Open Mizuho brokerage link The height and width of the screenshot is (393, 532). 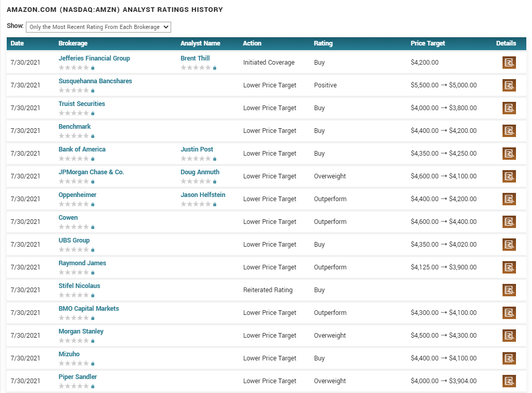coord(69,354)
